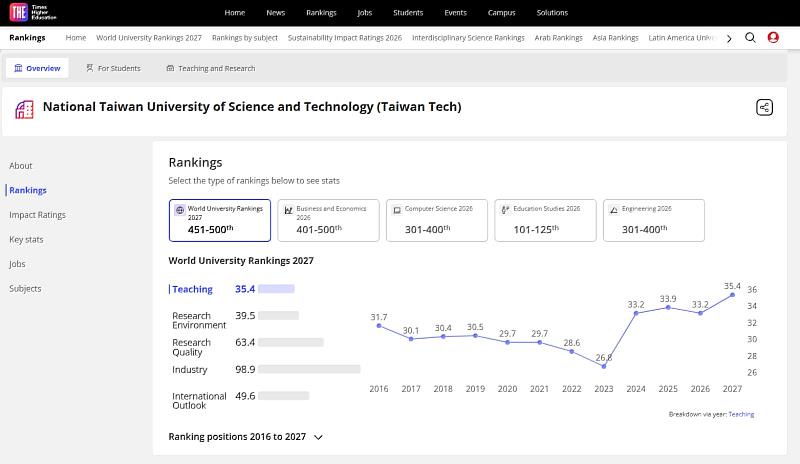This screenshot has width=800, height=464.
Task: Select the Research Quality metric row
Action: (248, 347)
